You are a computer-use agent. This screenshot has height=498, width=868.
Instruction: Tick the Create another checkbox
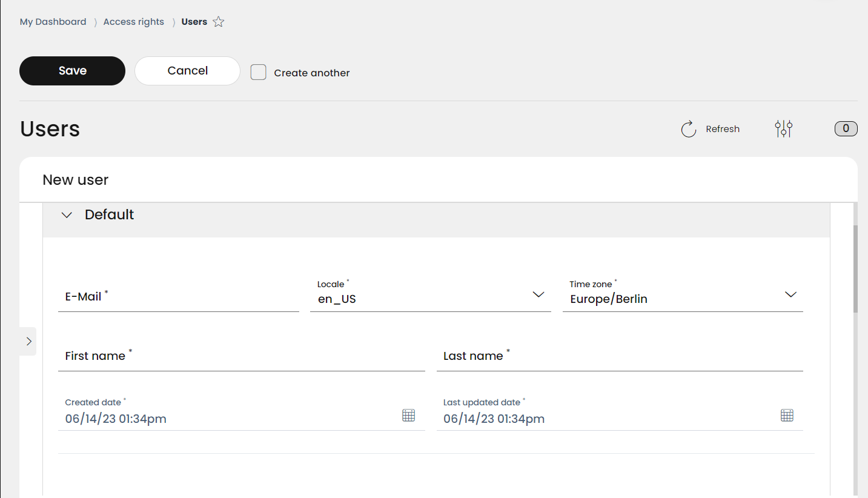point(259,72)
